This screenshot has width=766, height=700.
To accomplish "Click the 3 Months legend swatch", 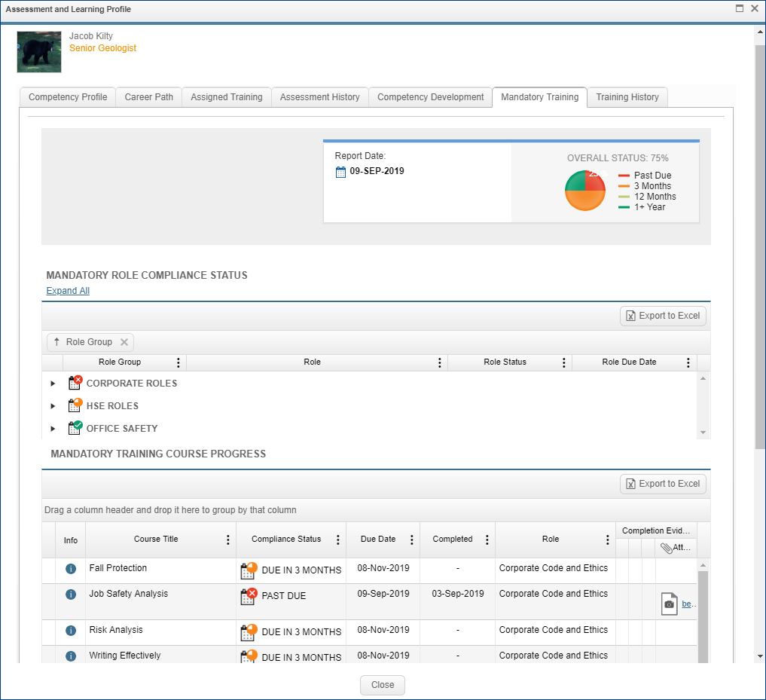I will point(624,186).
